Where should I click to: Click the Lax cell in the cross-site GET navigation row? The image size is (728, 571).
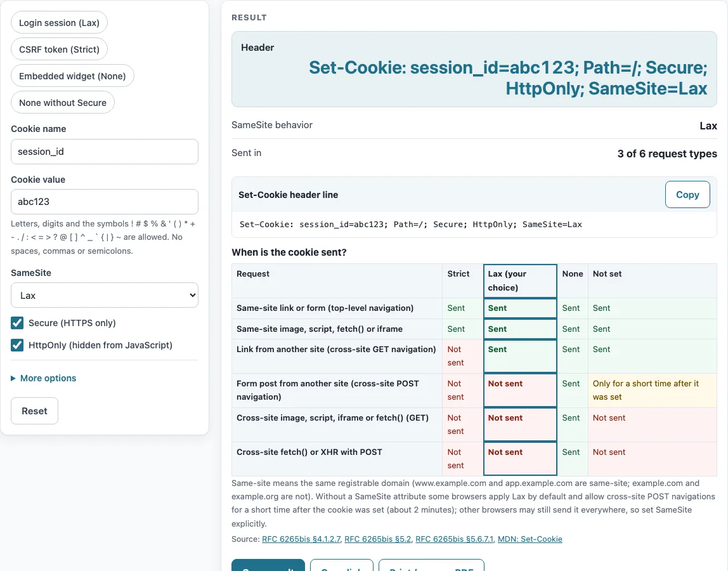click(520, 356)
